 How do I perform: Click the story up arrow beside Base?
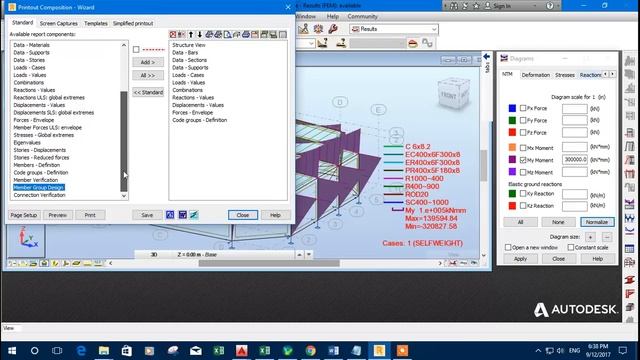299,254
